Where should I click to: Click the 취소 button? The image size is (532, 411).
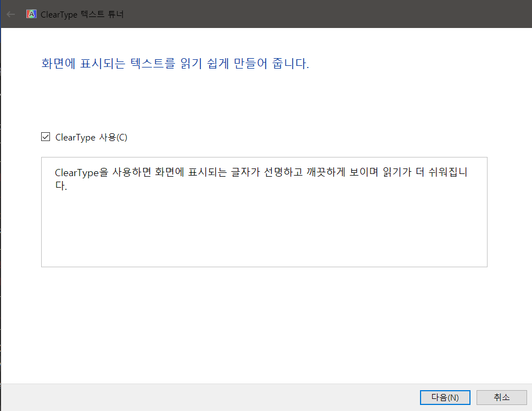[x=501, y=397]
